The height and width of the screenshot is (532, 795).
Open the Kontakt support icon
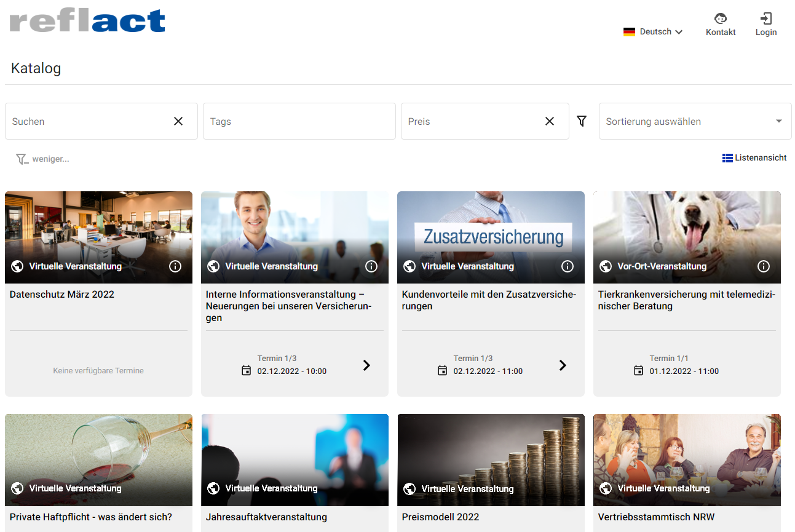pyautogui.click(x=721, y=18)
